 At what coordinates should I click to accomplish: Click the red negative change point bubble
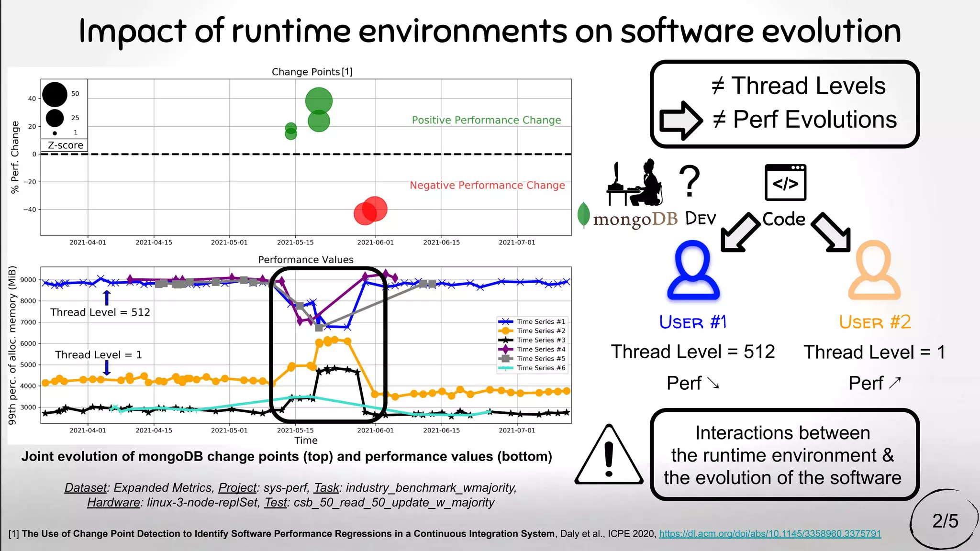pyautogui.click(x=375, y=209)
